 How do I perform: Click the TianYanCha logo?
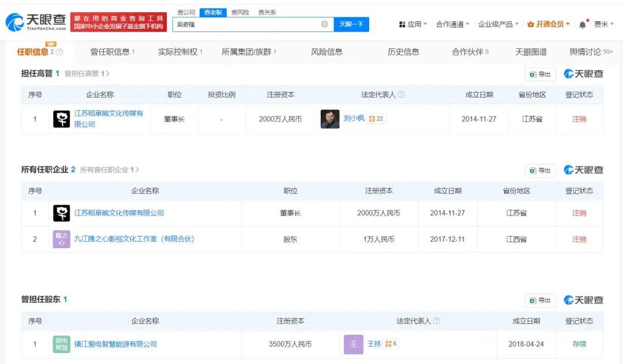(x=36, y=22)
